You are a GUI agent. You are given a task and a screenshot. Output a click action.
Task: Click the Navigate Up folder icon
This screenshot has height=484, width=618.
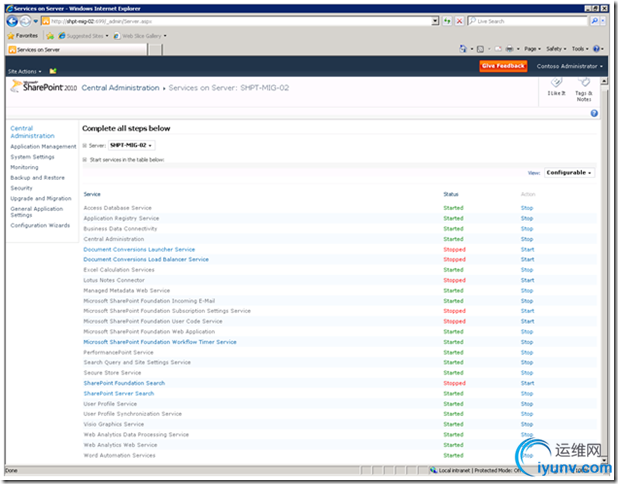tap(53, 71)
